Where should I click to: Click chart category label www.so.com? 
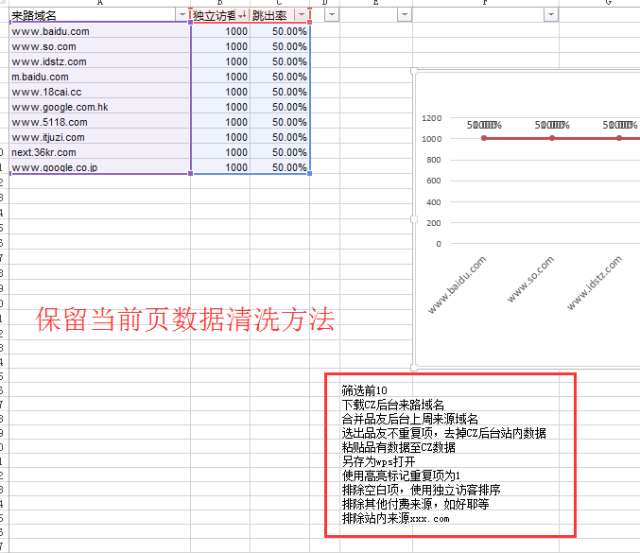(530, 279)
